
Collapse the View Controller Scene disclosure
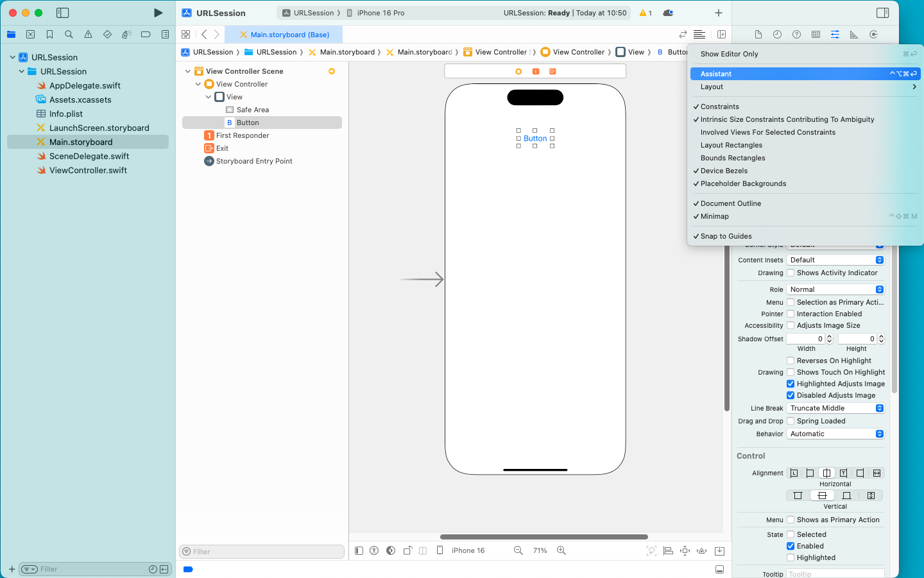coord(188,71)
